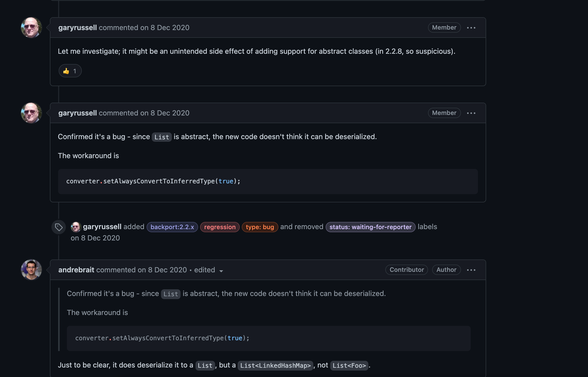588x377 pixels.
Task: Click andrebrait's avatar photo
Action: point(31,270)
